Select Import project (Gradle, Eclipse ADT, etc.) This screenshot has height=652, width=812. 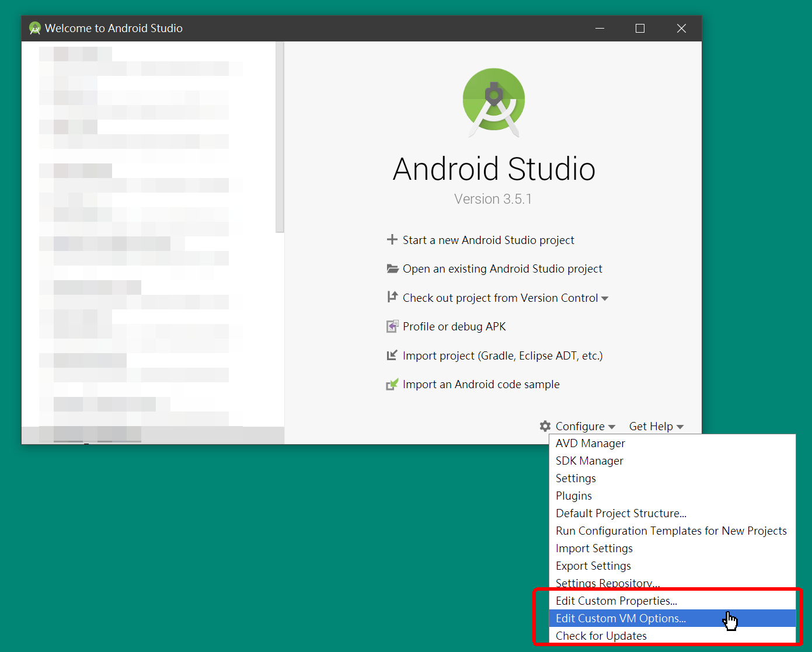503,355
